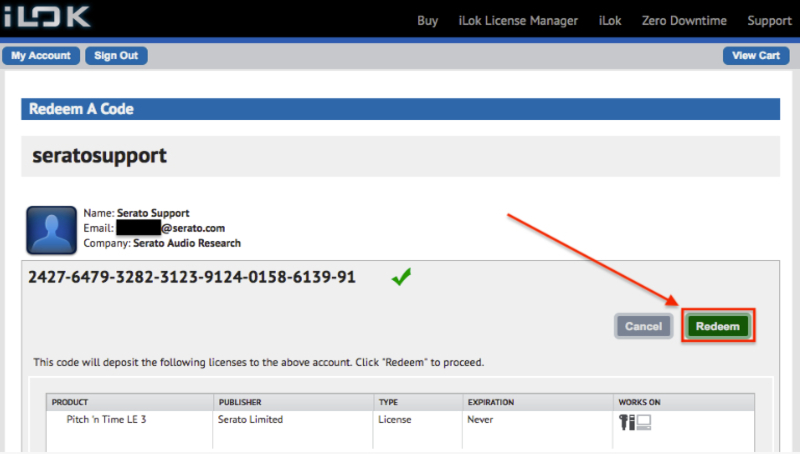Click the License type cell
This screenshot has height=454, width=800.
395,419
